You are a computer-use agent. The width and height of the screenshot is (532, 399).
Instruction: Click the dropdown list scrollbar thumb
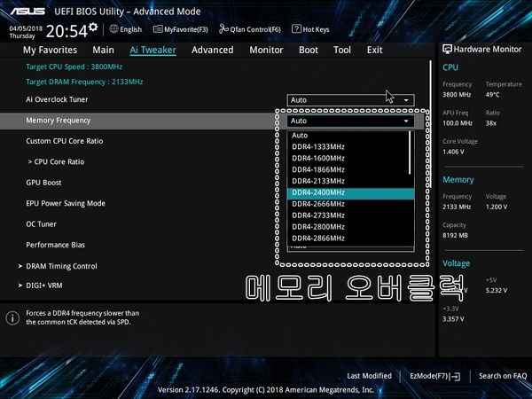pyautogui.click(x=411, y=153)
